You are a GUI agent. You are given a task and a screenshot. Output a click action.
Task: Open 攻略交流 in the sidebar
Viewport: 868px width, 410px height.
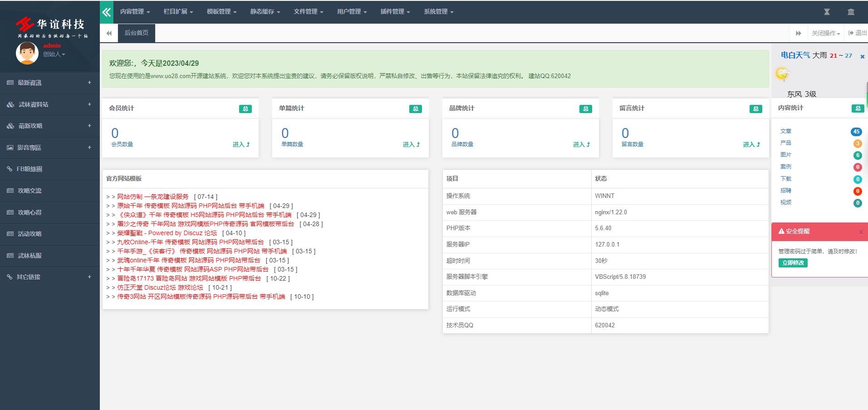point(50,191)
